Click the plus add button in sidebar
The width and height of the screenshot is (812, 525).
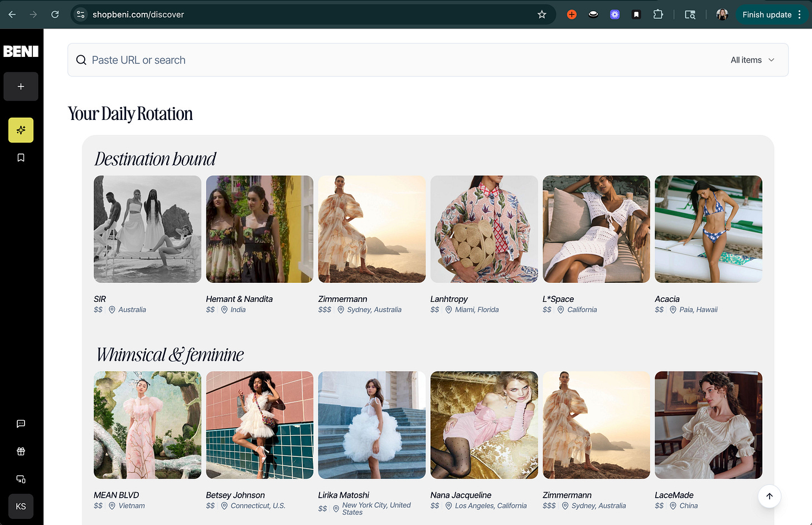pyautogui.click(x=21, y=86)
